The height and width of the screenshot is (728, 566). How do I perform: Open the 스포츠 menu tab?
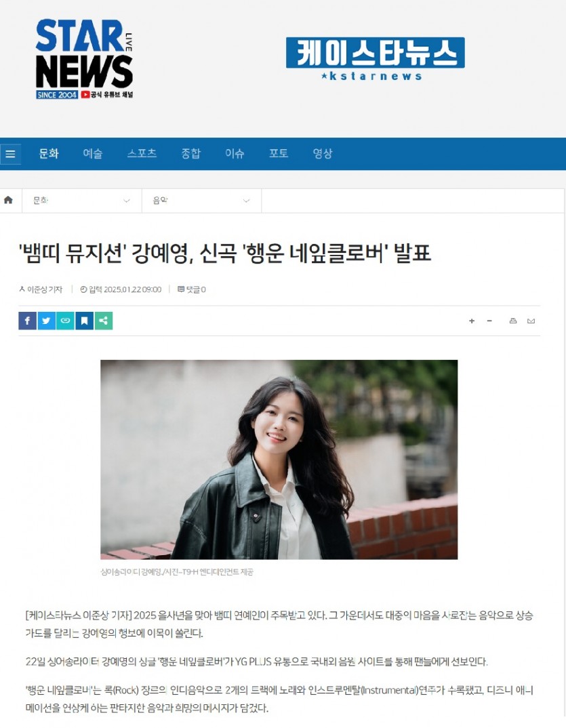click(142, 154)
